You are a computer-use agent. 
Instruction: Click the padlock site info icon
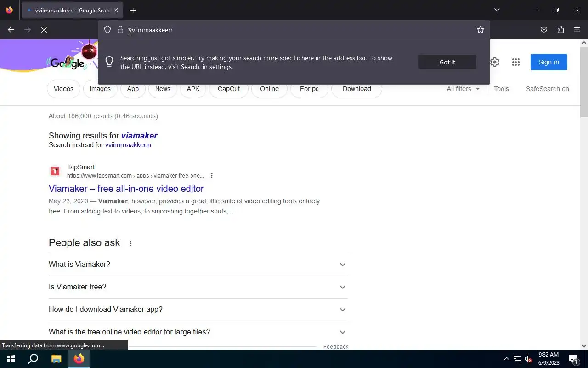coord(120,30)
